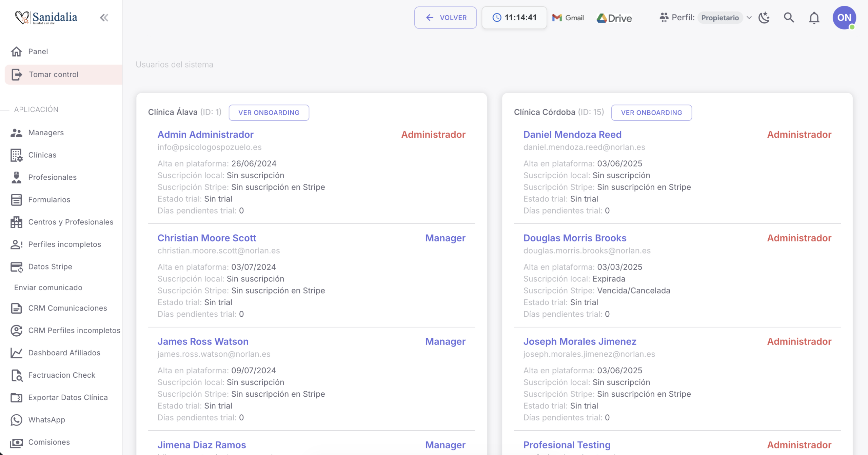Open user Douglas Morris Brooks
Screen dimensions: 868x455
click(575, 238)
